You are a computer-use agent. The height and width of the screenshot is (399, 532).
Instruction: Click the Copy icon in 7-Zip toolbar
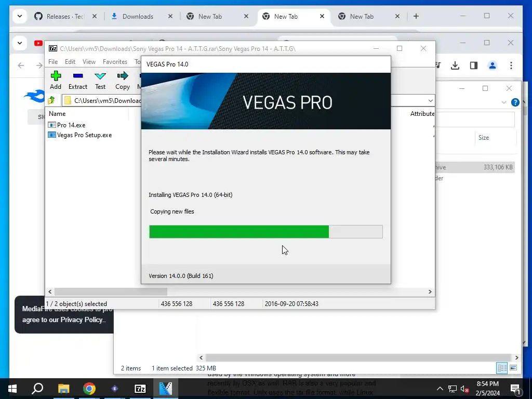pos(123,76)
